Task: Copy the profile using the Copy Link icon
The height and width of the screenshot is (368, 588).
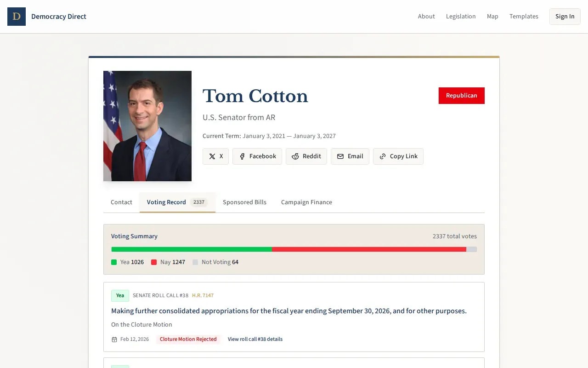Action: click(x=383, y=156)
